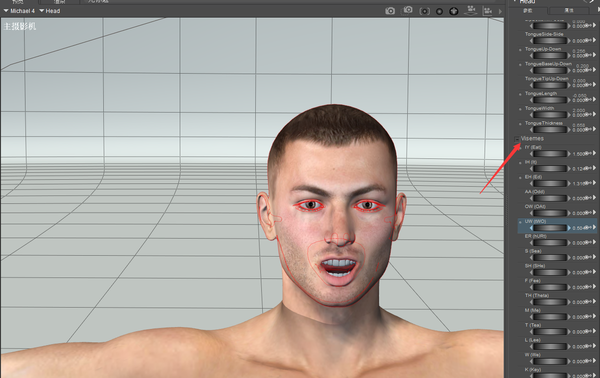The width and height of the screenshot is (600, 378).
Task: Click the IY (Eat) dial
Action: point(550,154)
